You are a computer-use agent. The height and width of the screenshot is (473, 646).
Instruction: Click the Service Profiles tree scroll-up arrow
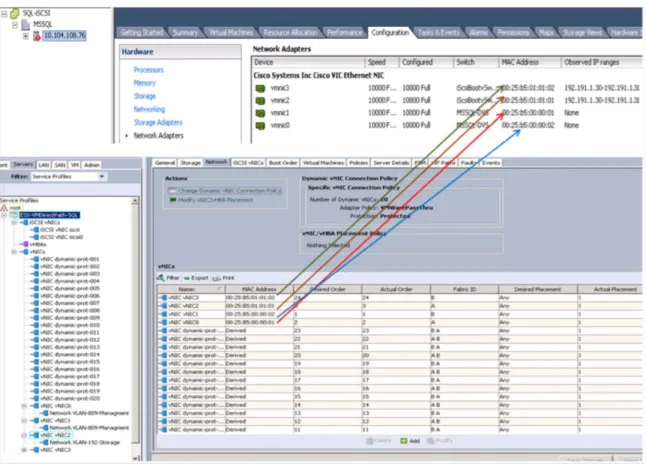(135, 201)
